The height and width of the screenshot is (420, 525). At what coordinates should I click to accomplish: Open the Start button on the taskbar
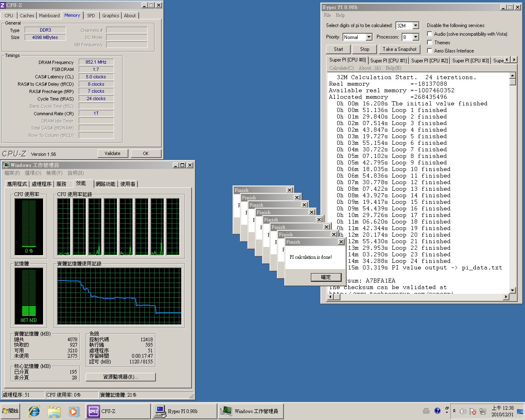pos(11,411)
